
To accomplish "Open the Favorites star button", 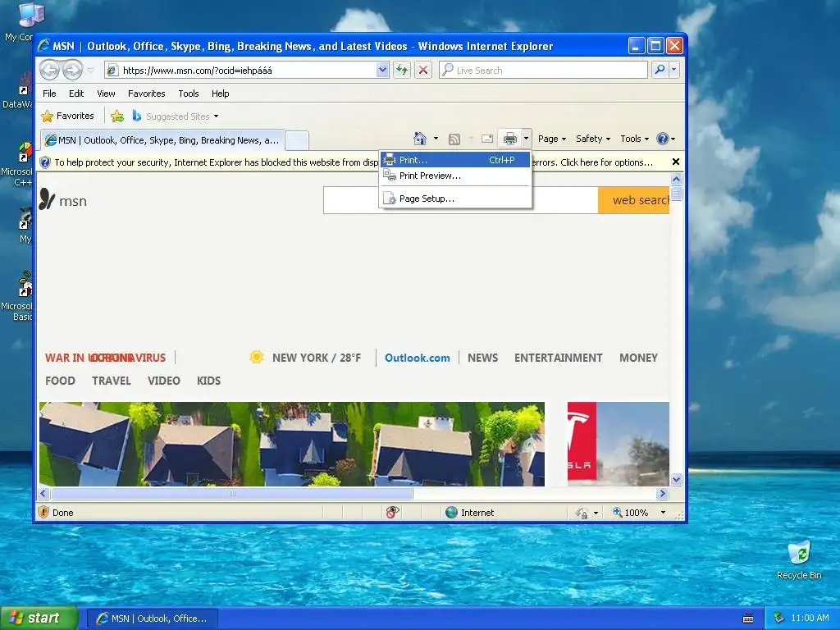I will pos(68,116).
